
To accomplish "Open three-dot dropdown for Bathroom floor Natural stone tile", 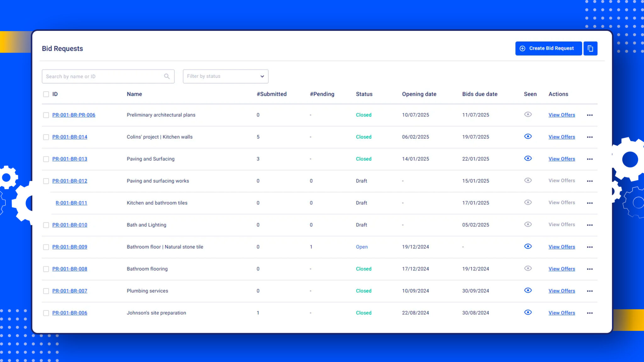I will coord(590,247).
